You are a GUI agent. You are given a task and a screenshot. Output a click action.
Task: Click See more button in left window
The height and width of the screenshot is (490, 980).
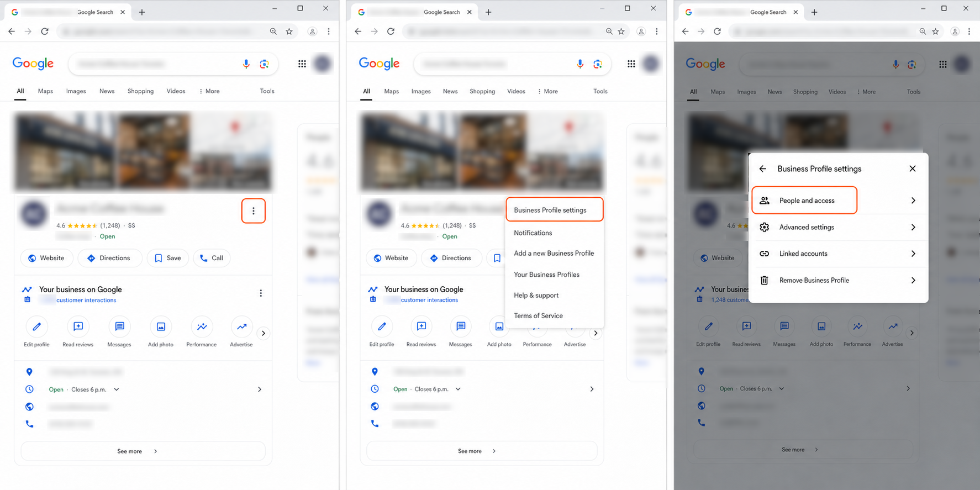tap(143, 451)
